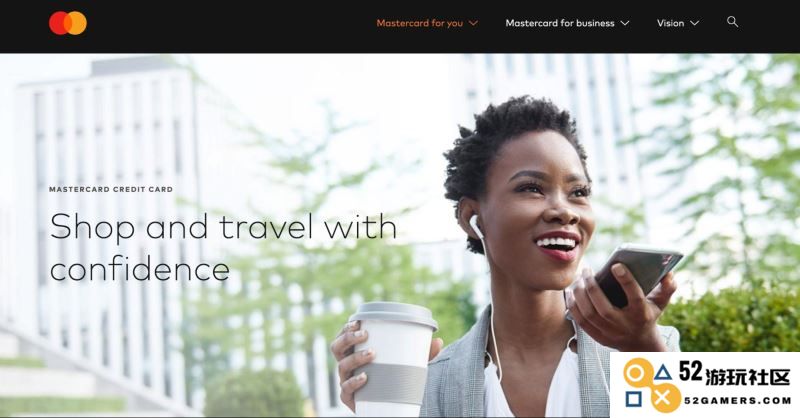Open the search magnifier icon
This screenshot has height=418, width=800.
coord(732,21)
